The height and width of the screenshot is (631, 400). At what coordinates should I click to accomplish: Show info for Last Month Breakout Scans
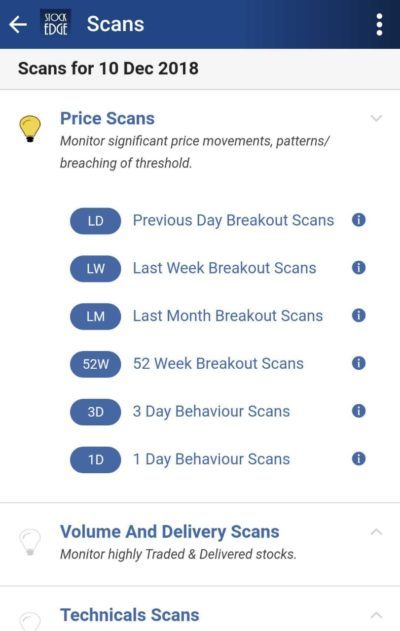tap(359, 316)
